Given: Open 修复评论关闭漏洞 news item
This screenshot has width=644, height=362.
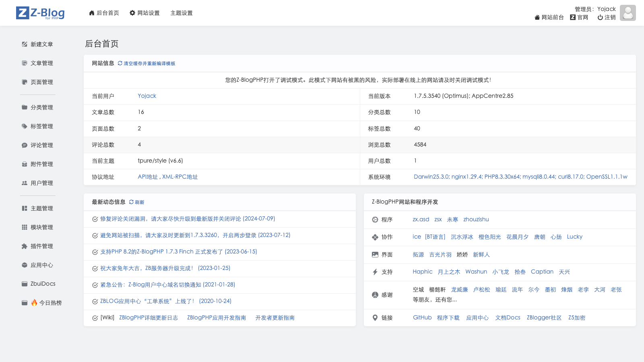Looking at the screenshot, I should click(188, 219).
